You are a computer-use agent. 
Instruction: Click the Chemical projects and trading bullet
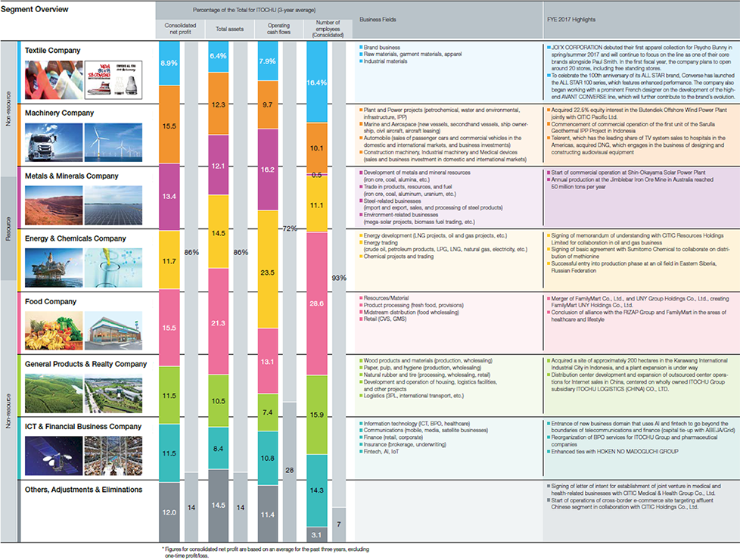[x=396, y=257]
